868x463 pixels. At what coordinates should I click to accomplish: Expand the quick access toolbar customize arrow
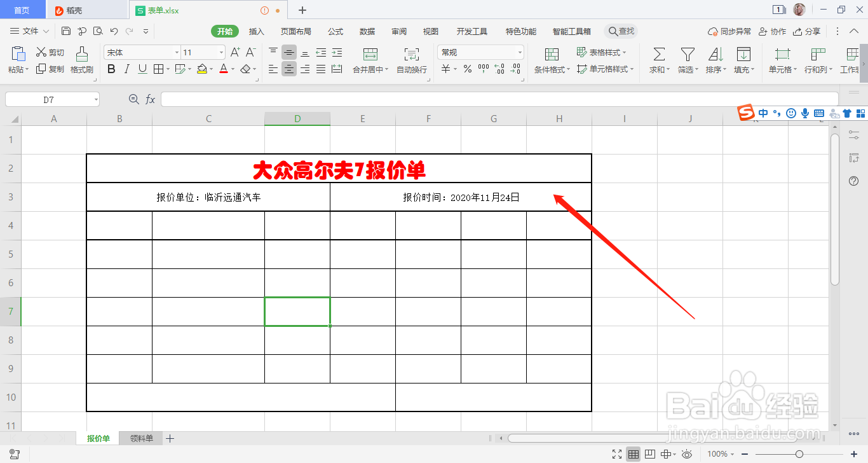tap(146, 31)
